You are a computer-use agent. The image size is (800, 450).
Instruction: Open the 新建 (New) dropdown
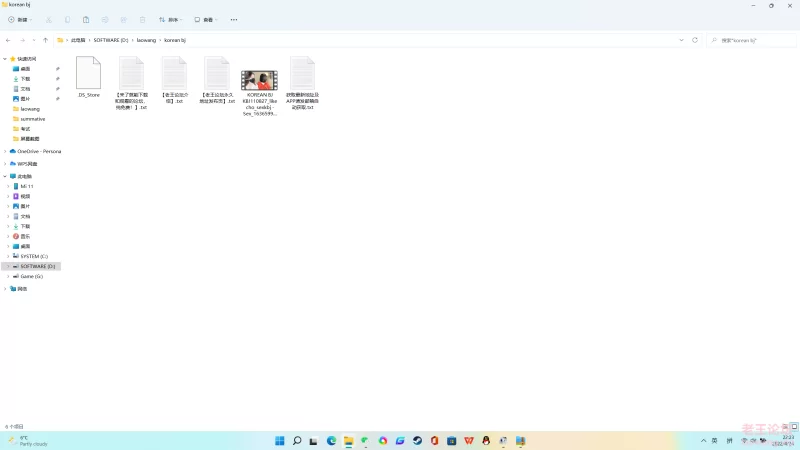(21, 19)
